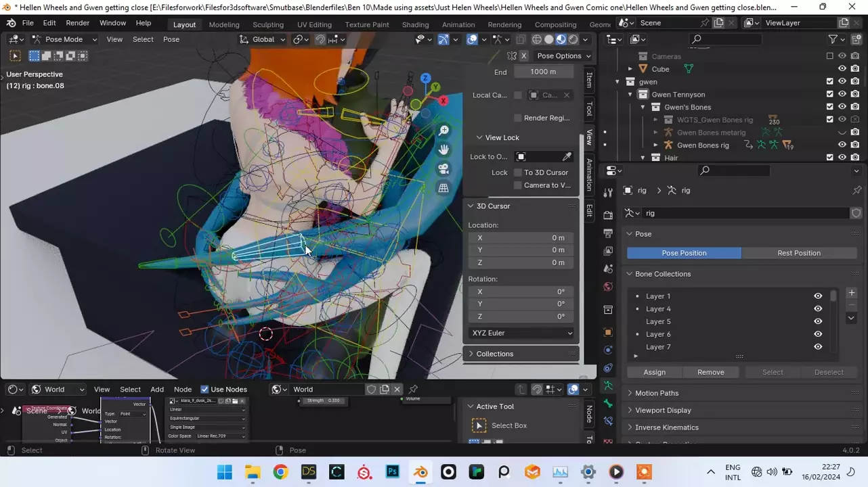Switch perspective/orthographic with the grid gizmo
This screenshot has height=487, width=868.
[x=443, y=188]
